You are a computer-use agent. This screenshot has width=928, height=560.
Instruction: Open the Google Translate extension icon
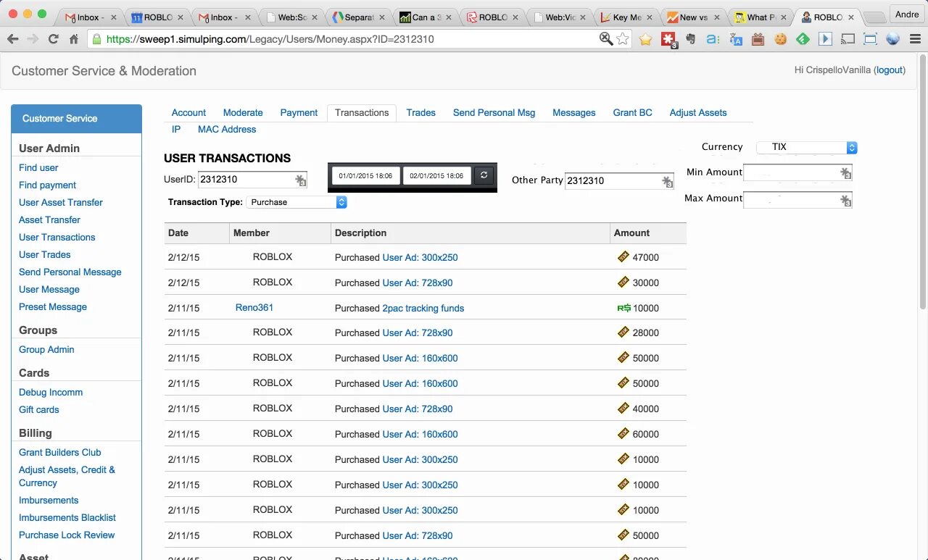pos(736,39)
